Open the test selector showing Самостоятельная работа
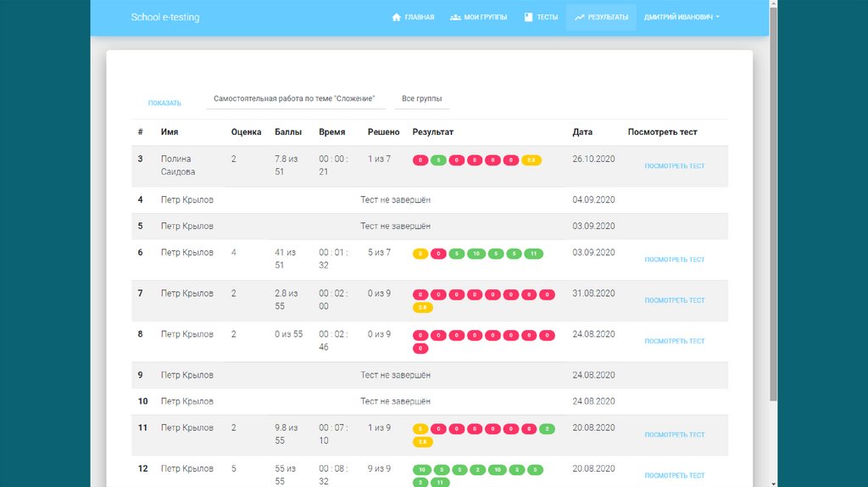The width and height of the screenshot is (868, 487). click(295, 99)
